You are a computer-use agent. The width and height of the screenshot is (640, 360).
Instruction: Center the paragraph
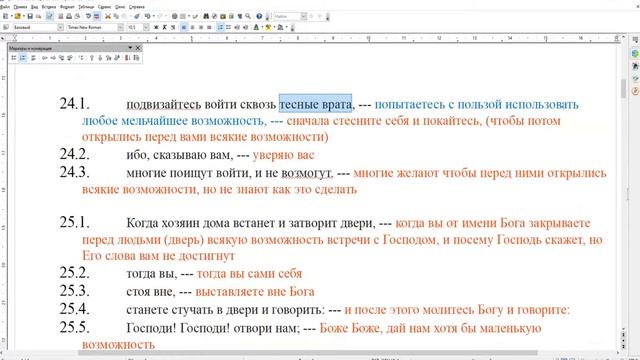point(192,27)
